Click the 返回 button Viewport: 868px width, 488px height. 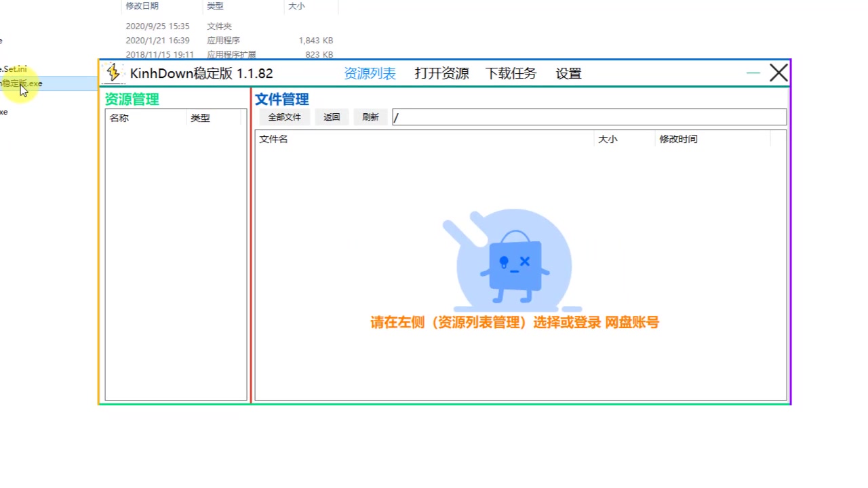332,117
